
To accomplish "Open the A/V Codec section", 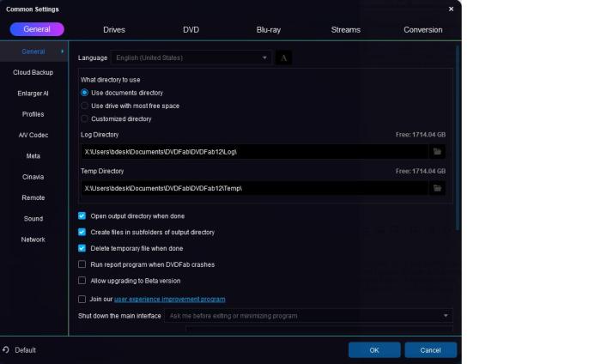I will coord(33,136).
